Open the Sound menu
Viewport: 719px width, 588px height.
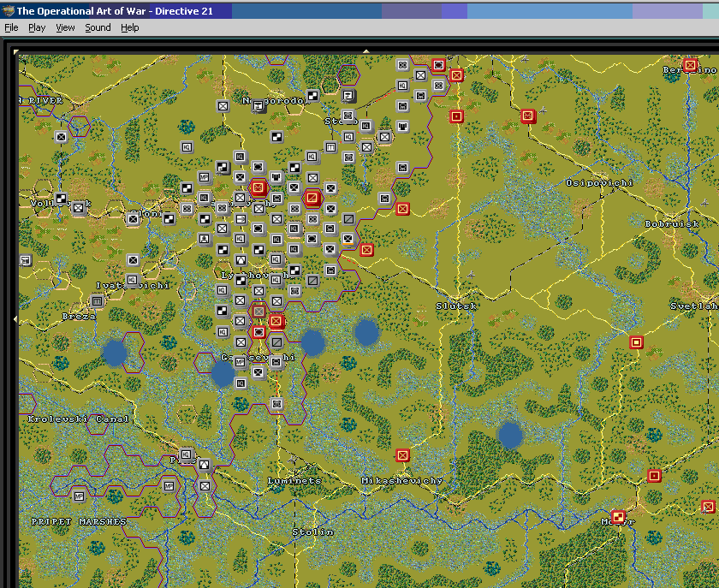98,27
